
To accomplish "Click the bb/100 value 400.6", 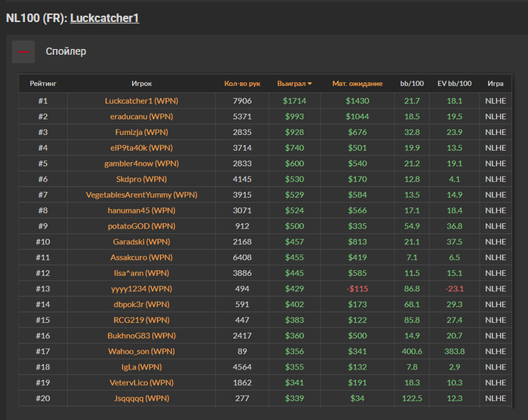I will [412, 351].
